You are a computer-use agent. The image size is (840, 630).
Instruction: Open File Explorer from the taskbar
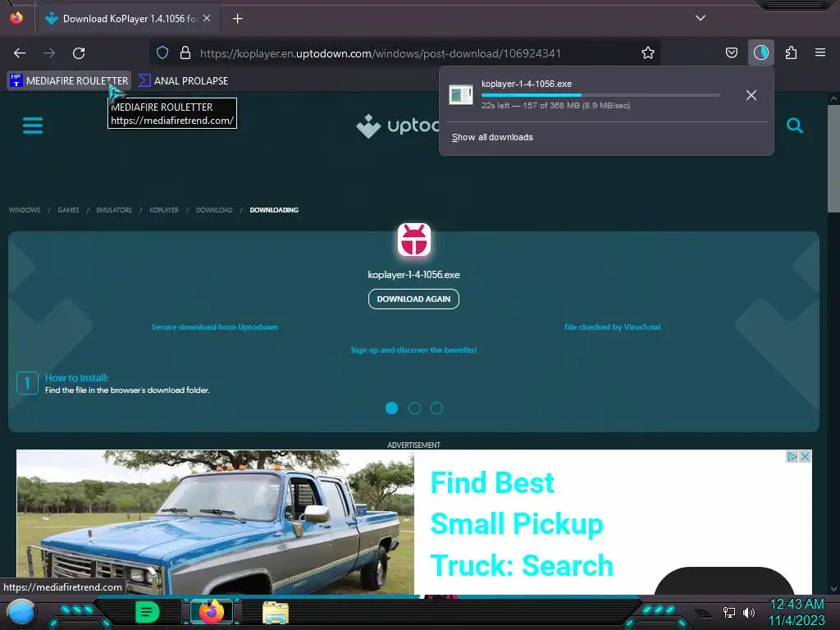tap(276, 612)
